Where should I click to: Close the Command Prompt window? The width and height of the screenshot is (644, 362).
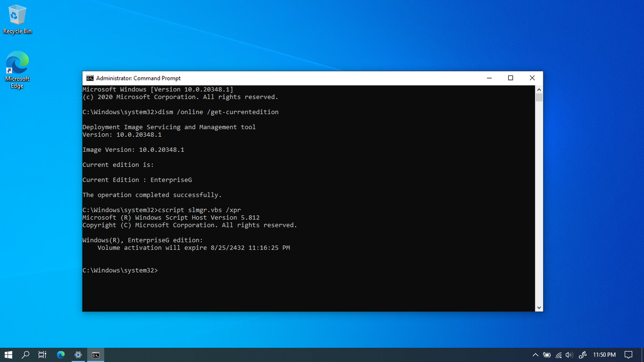coord(532,78)
